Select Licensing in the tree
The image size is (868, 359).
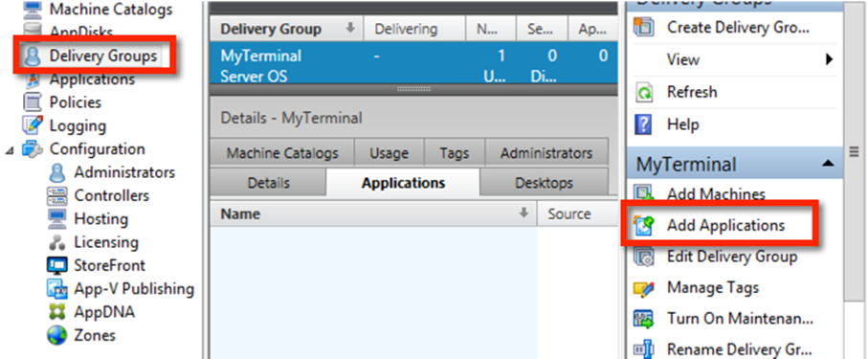tap(106, 242)
